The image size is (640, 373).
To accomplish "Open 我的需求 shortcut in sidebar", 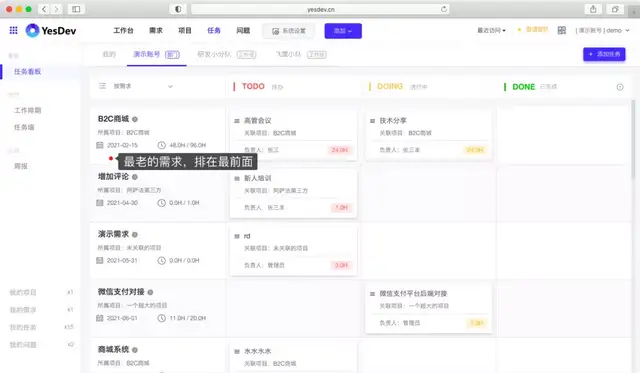I will (41, 310).
